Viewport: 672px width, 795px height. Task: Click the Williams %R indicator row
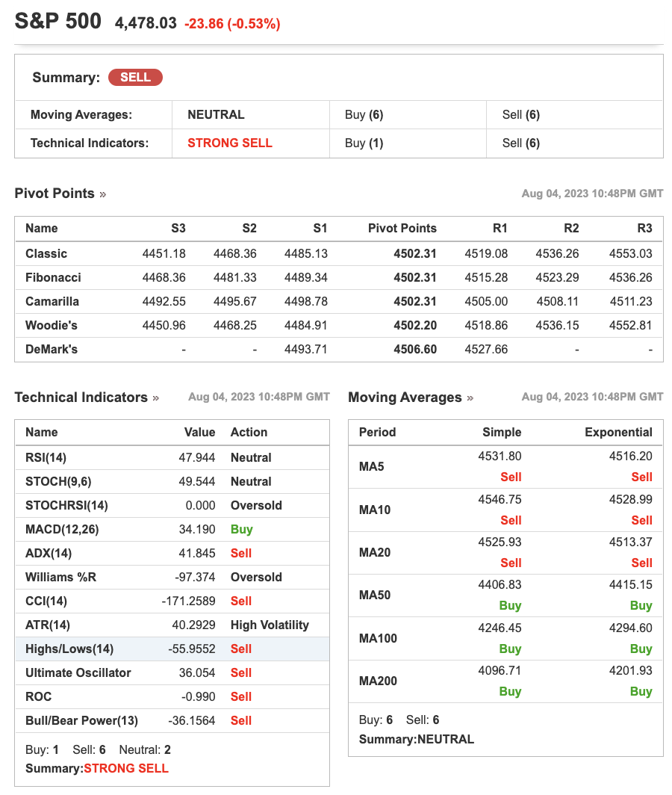point(172,577)
